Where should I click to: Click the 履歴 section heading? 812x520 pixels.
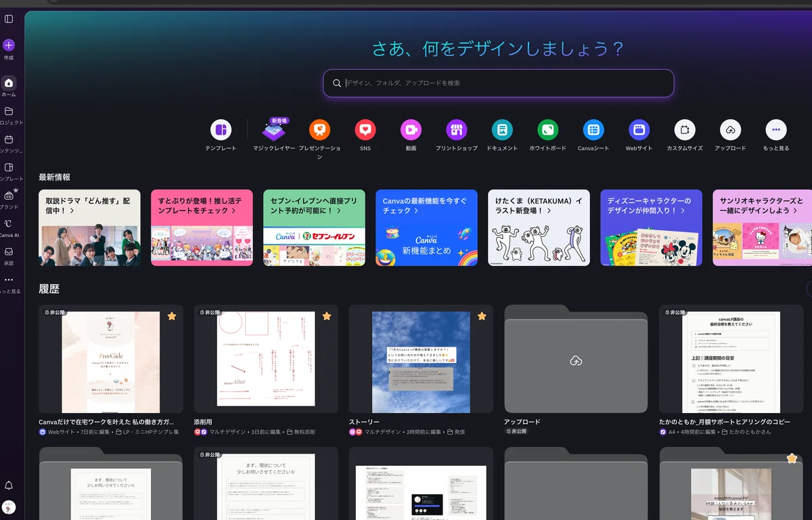[49, 289]
